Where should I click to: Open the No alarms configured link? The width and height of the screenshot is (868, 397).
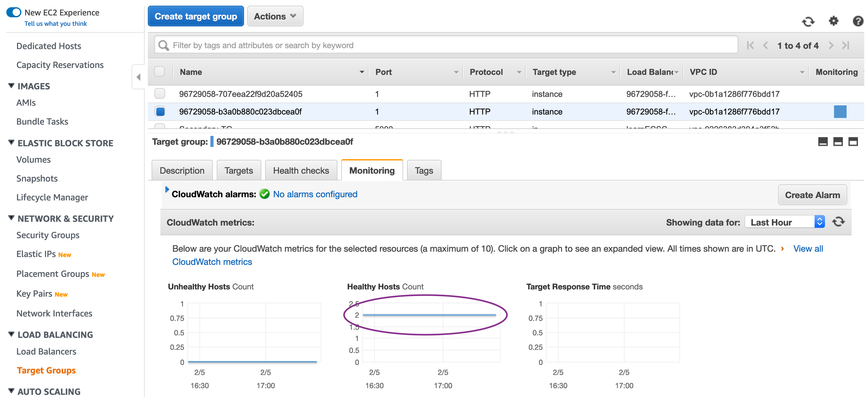(315, 194)
